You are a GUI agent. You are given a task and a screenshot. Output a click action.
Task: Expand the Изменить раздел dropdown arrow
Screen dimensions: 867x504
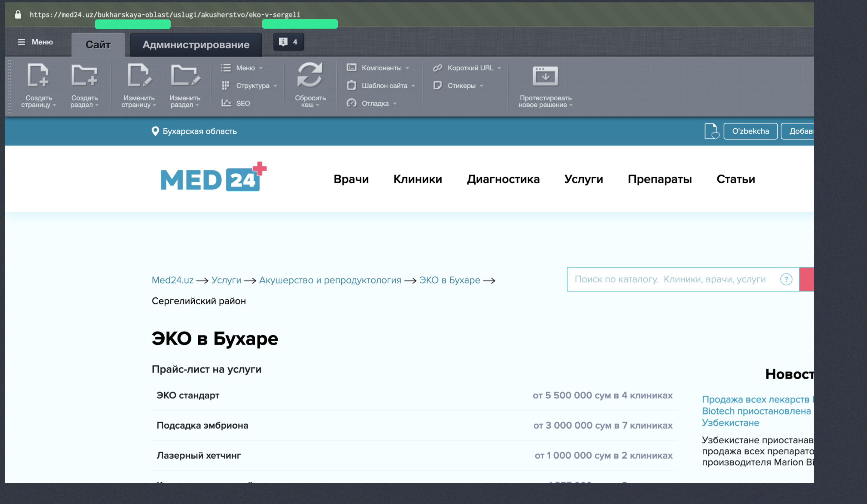click(x=197, y=105)
